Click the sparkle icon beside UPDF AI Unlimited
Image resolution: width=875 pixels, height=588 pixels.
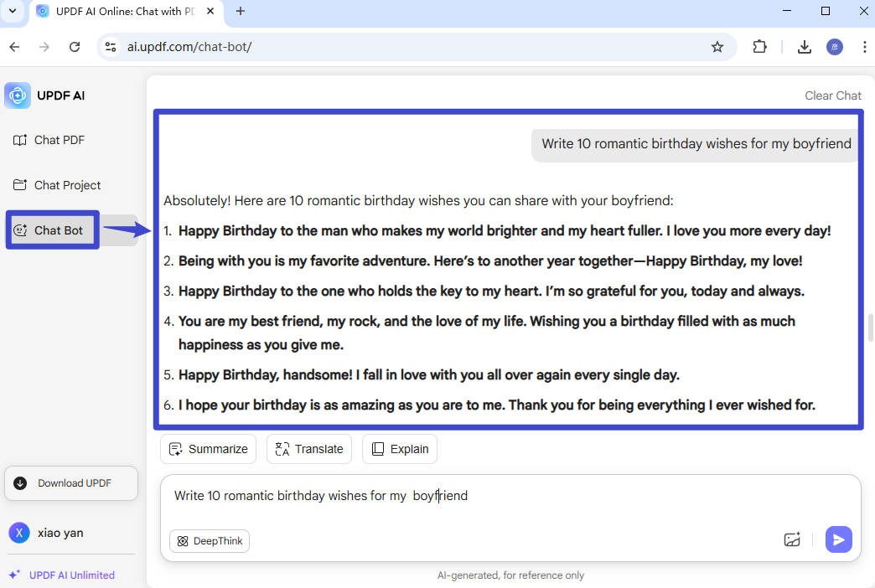pyautogui.click(x=14, y=575)
